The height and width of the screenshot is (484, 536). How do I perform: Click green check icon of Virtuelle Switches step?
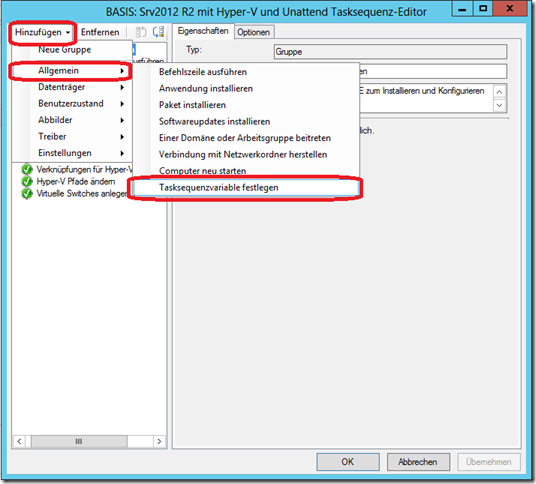point(27,193)
